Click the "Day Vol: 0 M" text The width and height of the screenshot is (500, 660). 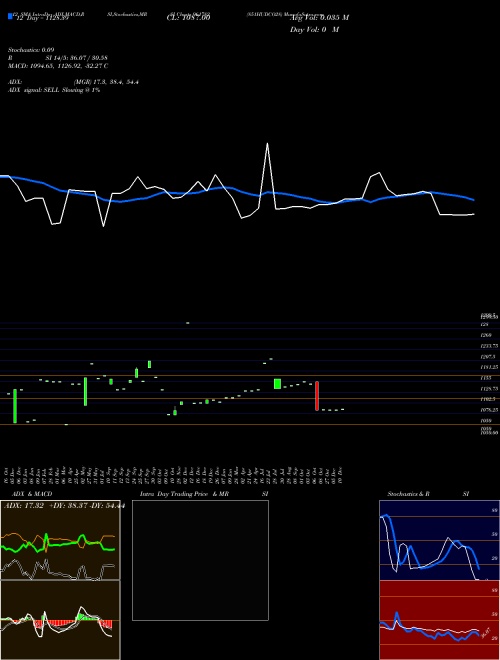pos(314,30)
